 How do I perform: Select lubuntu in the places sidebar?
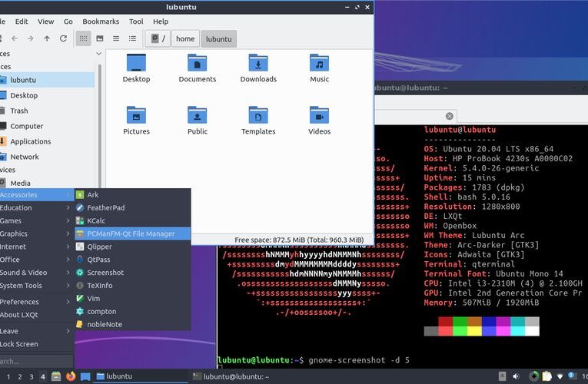[x=47, y=80]
